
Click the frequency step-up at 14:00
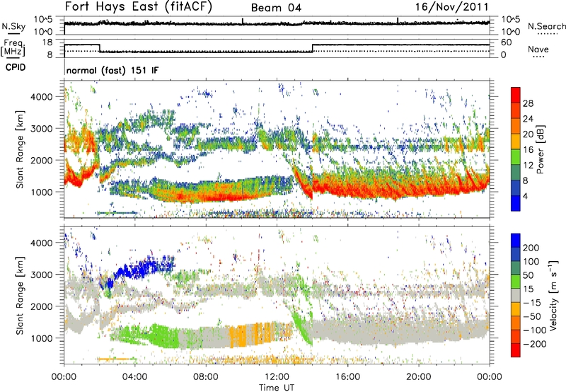(x=313, y=48)
